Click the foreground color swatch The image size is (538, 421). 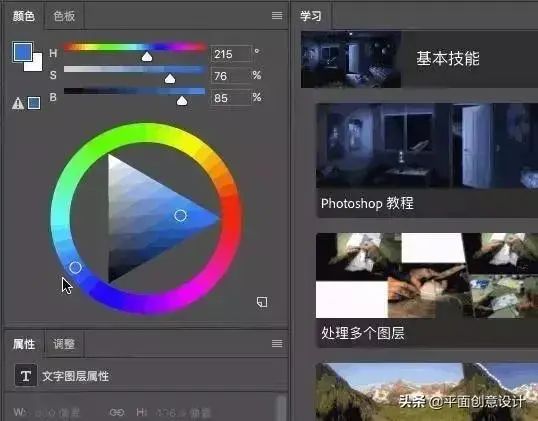23,51
